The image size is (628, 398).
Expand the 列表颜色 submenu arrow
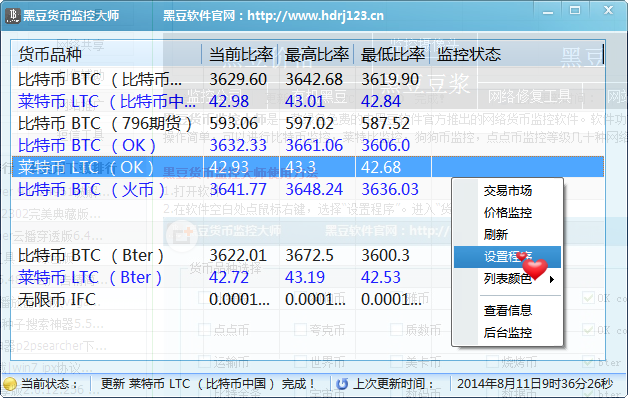552,279
